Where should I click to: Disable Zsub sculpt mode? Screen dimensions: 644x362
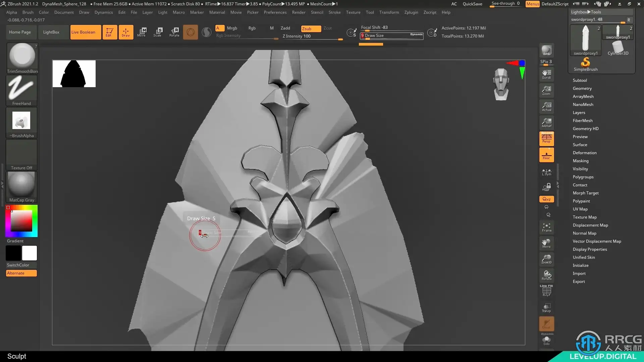click(x=311, y=28)
